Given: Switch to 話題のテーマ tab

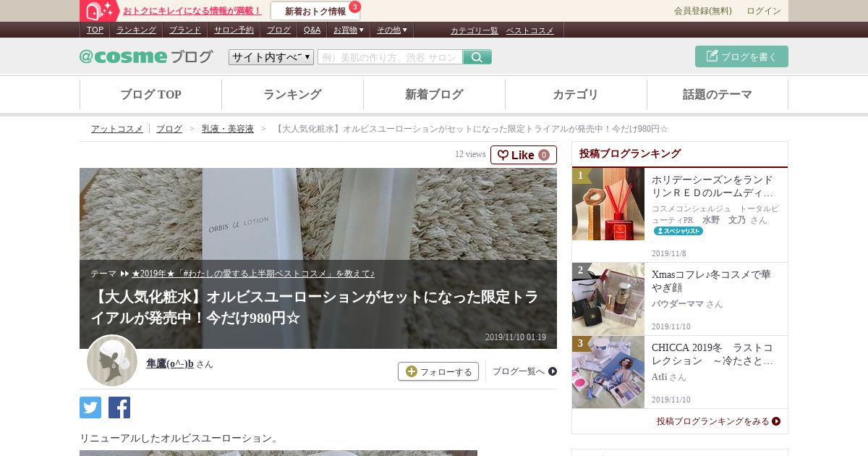Looking at the screenshot, I should pyautogui.click(x=718, y=95).
